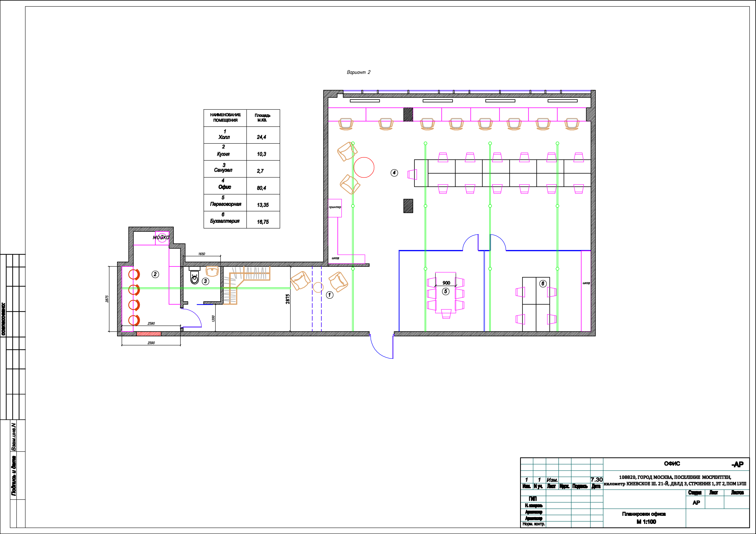
Task: Click the 'Взам.инв.N' margin label
Action: click(13, 436)
